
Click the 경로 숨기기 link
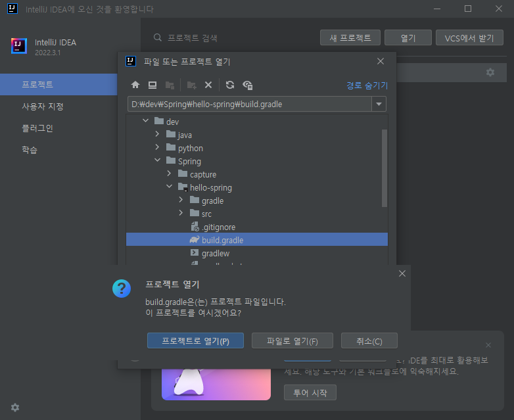pyautogui.click(x=367, y=85)
